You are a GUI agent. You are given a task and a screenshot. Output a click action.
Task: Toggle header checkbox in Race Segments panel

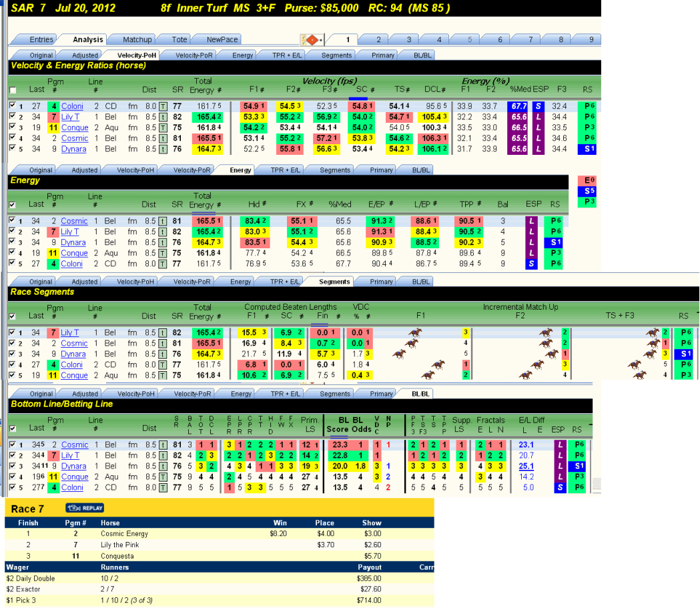coord(13,316)
